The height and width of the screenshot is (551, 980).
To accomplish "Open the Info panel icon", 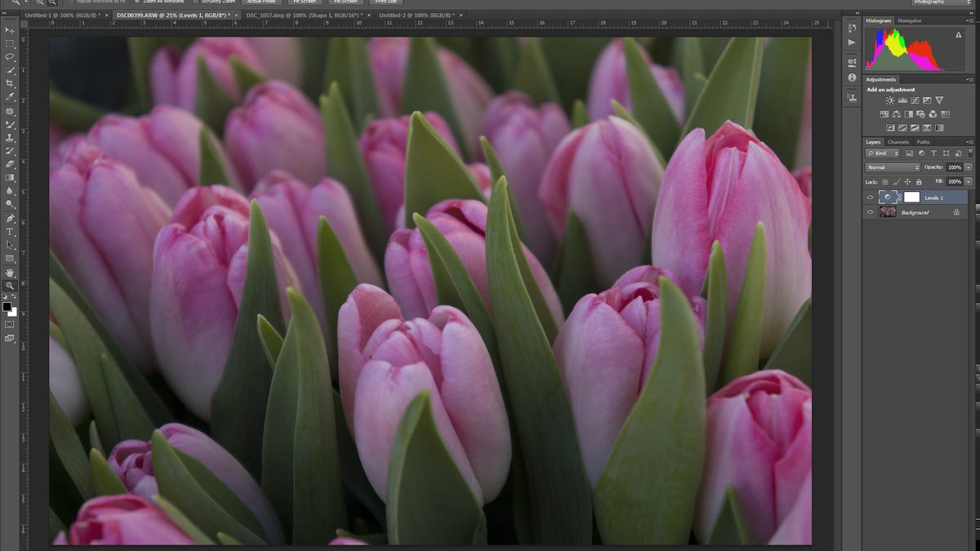I will 852,78.
